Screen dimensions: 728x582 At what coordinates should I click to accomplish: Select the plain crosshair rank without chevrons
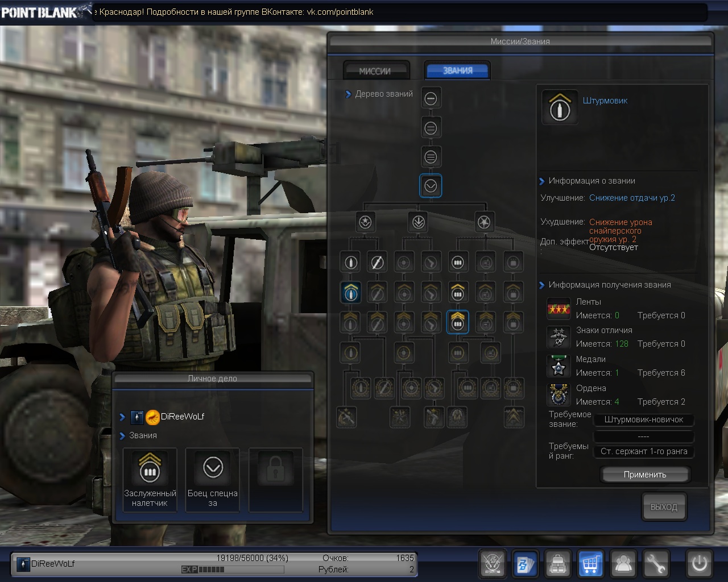[404, 263]
